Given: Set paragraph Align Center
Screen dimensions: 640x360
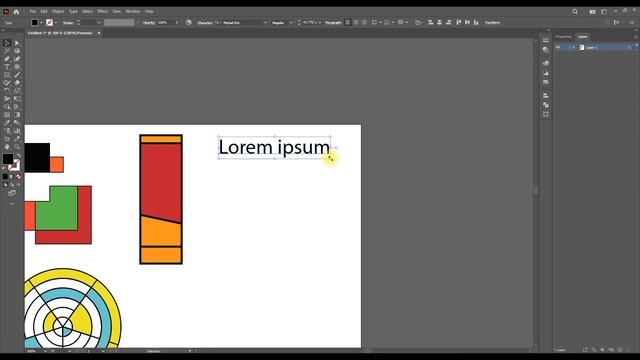Looking at the screenshot, I should pyautogui.click(x=356, y=22).
